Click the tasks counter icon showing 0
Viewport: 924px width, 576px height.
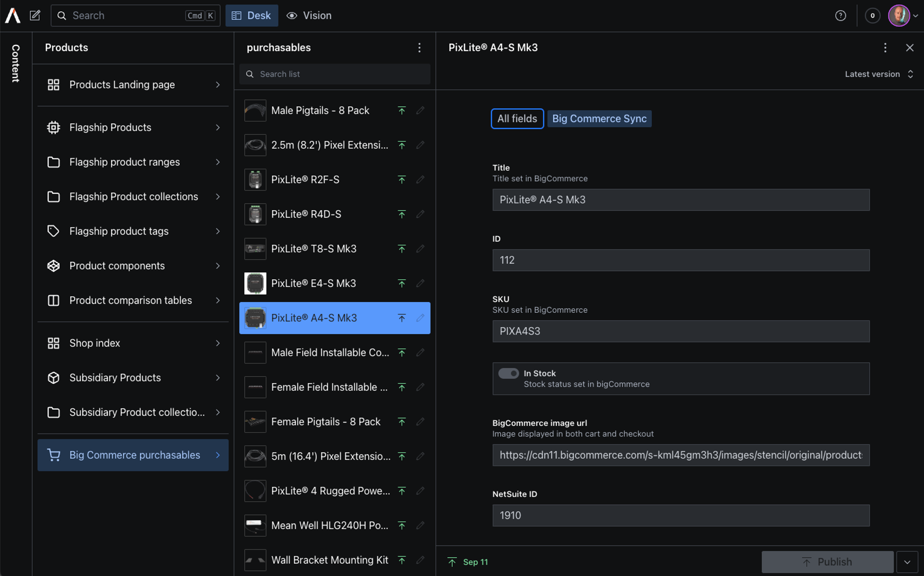click(872, 16)
